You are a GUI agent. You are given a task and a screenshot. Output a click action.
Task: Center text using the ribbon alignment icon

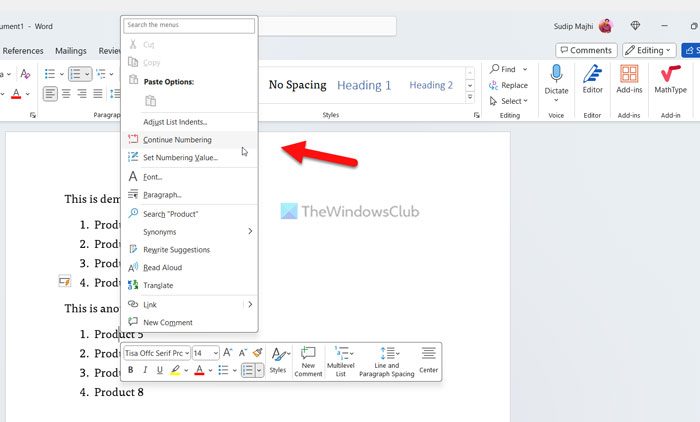(66, 94)
